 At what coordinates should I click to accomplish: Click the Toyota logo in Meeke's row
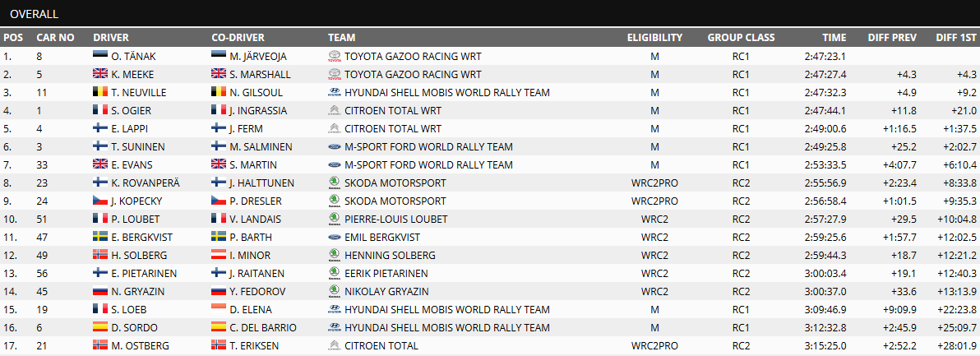[x=335, y=74]
